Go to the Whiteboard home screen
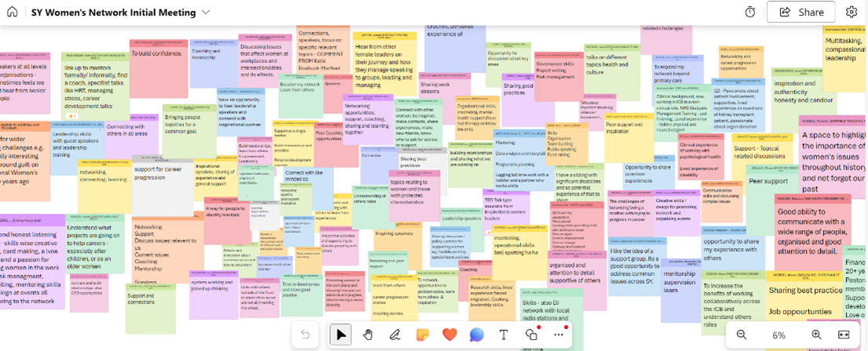Viewport: 868px width, 351px height. pos(13,13)
